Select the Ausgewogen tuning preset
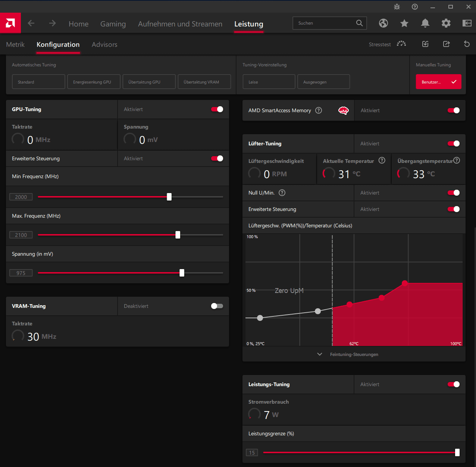The width and height of the screenshot is (476, 467). (323, 82)
